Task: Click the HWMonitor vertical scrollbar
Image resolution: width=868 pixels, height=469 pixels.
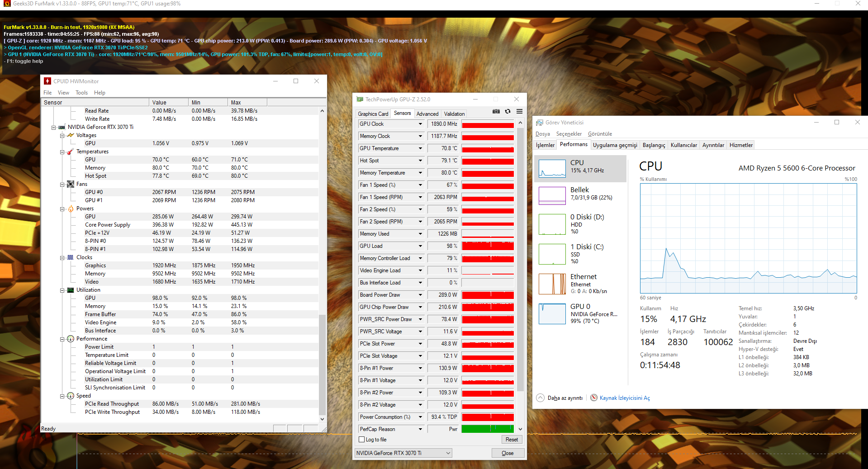Action: (322, 265)
